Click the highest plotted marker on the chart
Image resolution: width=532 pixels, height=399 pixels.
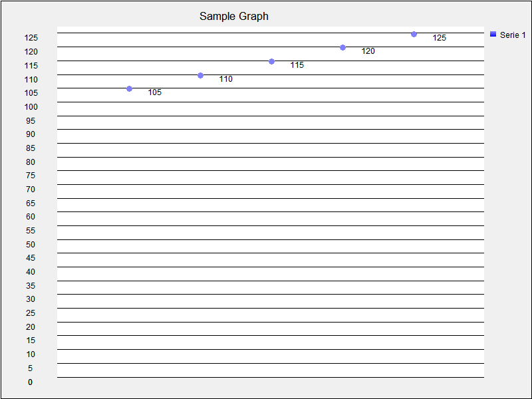point(414,33)
